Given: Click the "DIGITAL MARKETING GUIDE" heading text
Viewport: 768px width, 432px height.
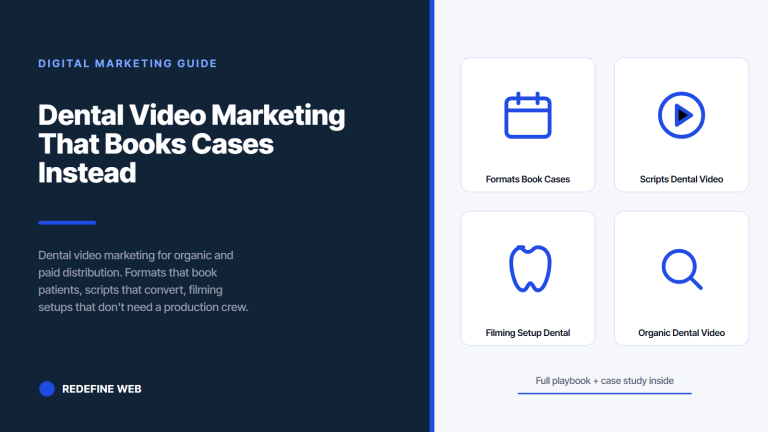Looking at the screenshot, I should (127, 64).
